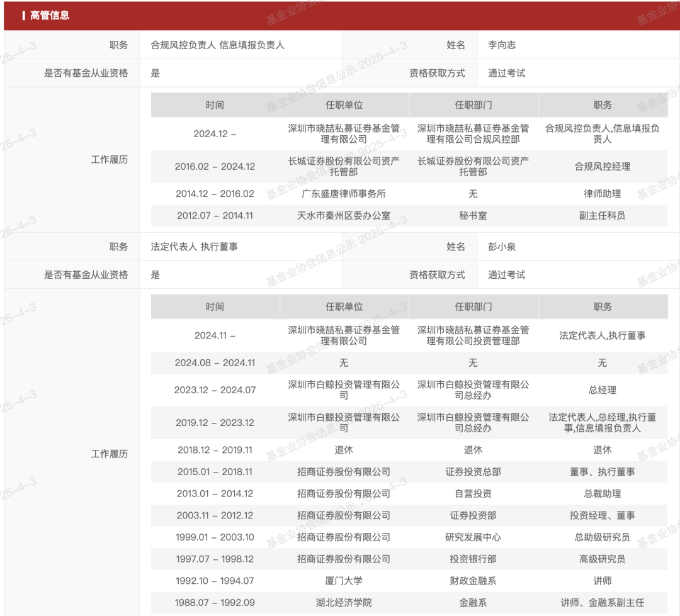Image resolution: width=680 pixels, height=616 pixels.
Task: Click 合规风控经理 job title cell
Action: (603, 167)
